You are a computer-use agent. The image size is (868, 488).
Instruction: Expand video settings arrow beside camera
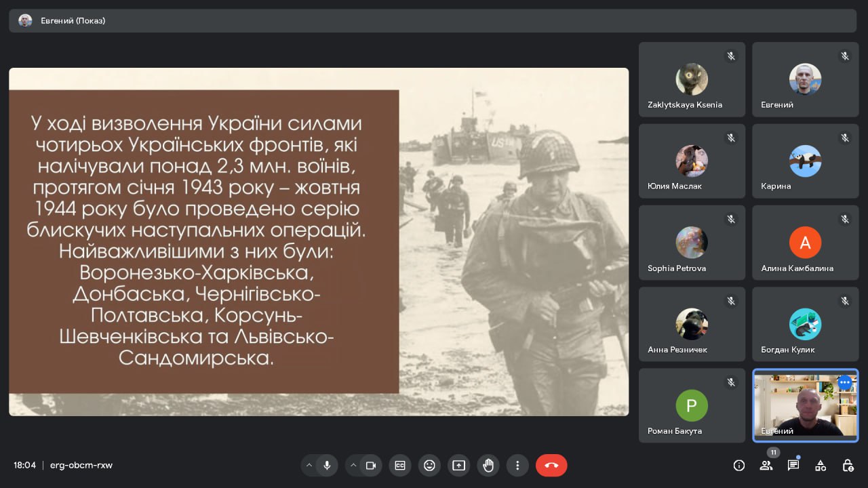(x=353, y=466)
